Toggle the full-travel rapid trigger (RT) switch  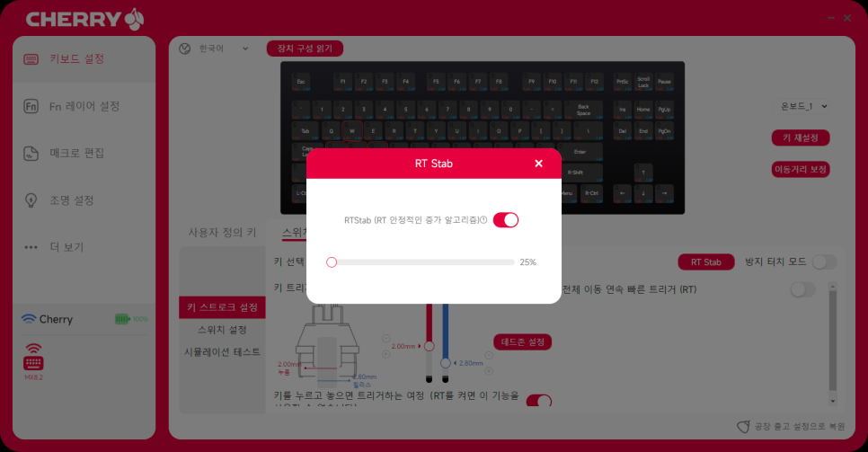coord(802,289)
